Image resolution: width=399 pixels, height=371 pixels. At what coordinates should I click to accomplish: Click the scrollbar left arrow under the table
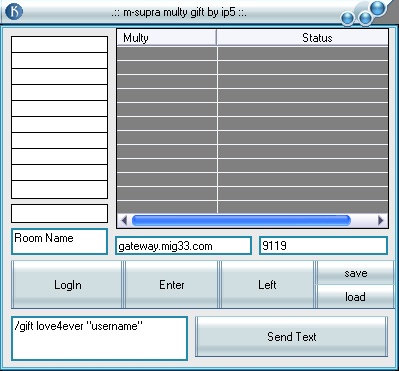[x=124, y=220]
